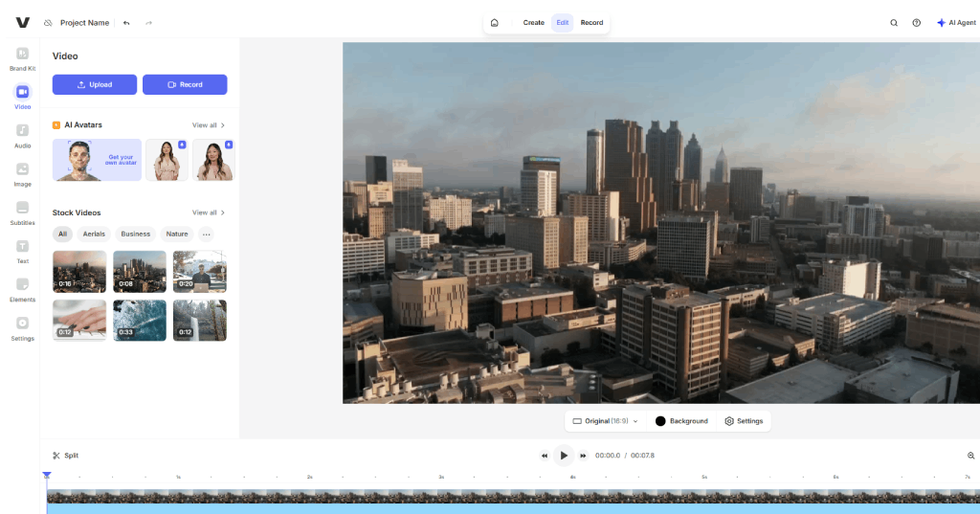Select Get your own avatar card

tap(97, 160)
